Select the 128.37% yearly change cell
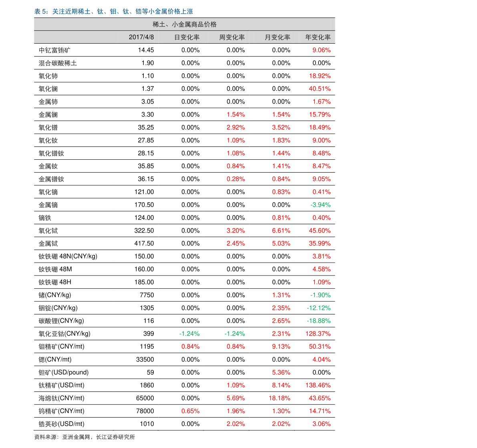 (x=318, y=333)
